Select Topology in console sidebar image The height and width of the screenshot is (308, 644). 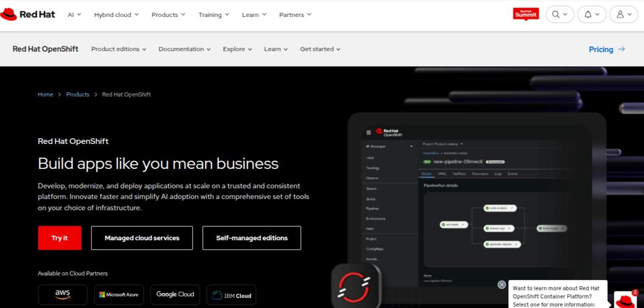(x=373, y=168)
